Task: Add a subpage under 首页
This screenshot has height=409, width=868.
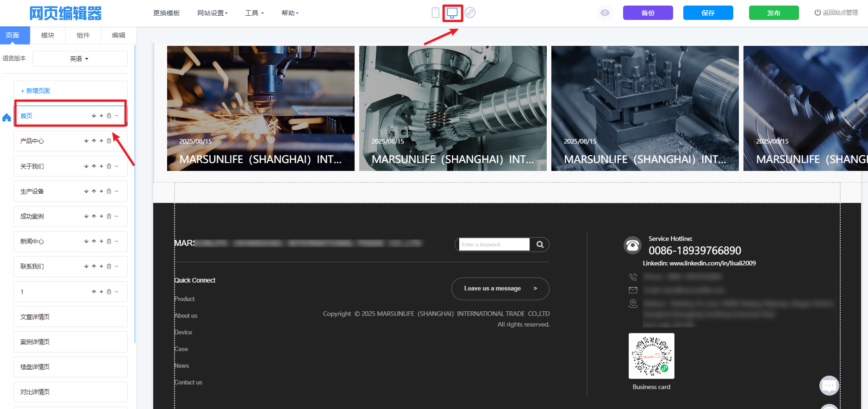Action: click(101, 116)
